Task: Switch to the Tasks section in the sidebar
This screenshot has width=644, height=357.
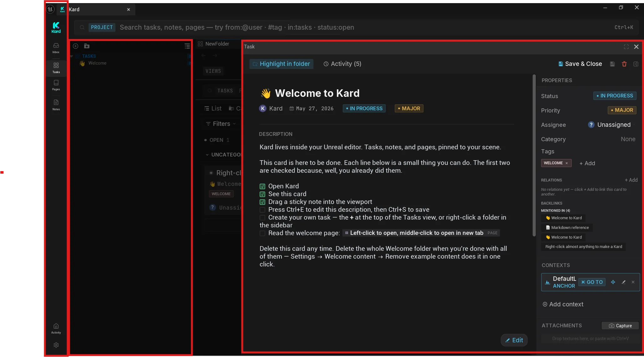Action: (x=56, y=68)
